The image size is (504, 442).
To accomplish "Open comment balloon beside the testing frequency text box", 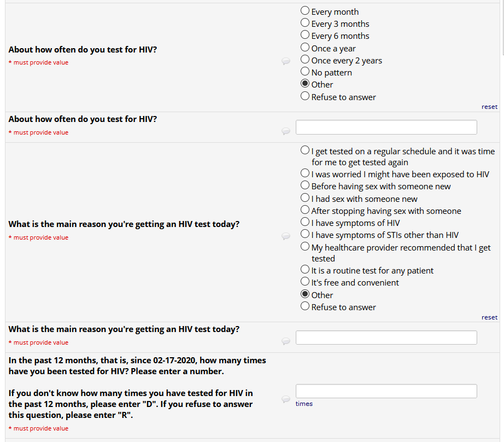I will (285, 131).
